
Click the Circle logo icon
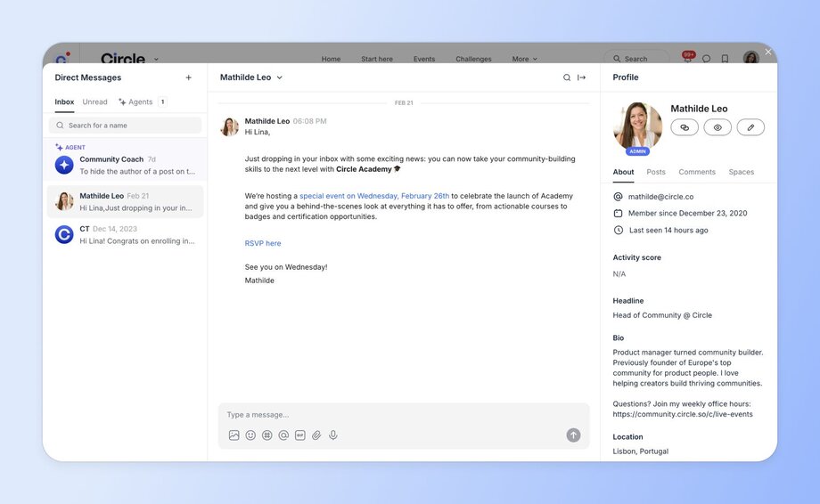(62, 59)
